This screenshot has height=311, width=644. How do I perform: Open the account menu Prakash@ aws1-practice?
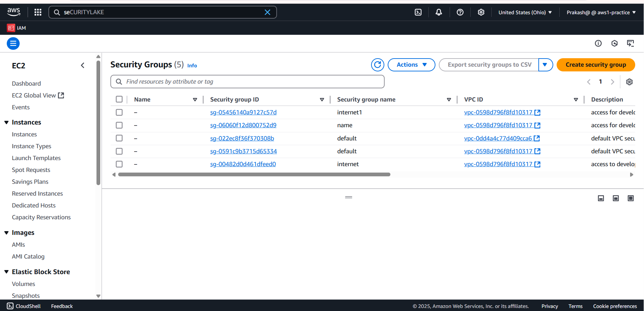(x=601, y=12)
